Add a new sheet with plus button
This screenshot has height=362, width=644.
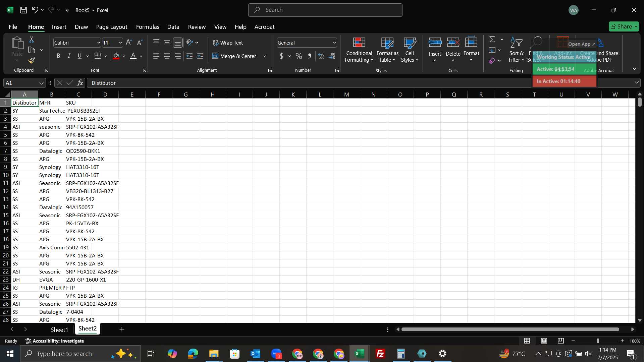coord(122,329)
